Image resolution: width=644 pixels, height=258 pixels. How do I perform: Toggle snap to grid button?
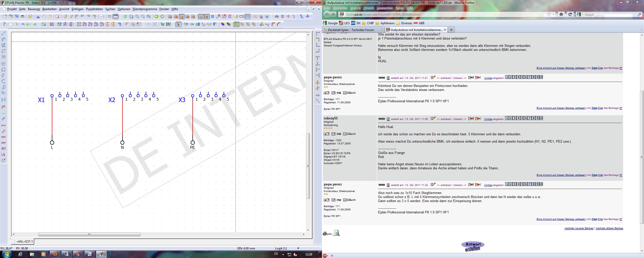(x=207, y=17)
